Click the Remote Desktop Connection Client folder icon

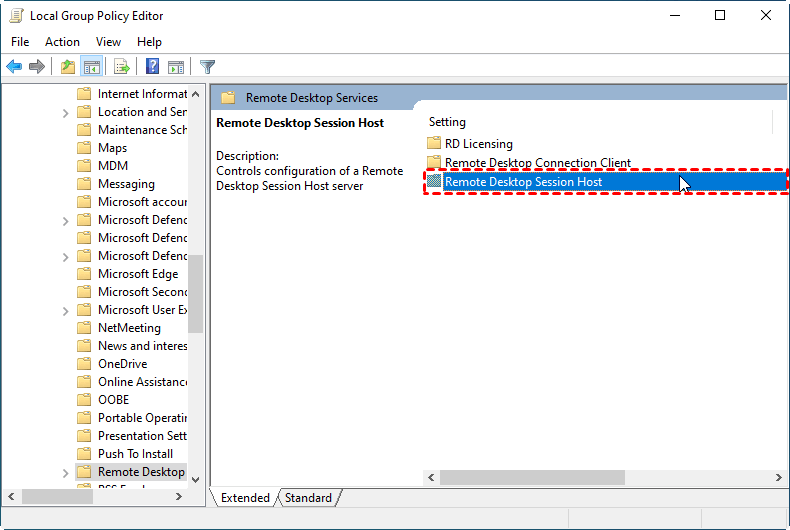(434, 162)
